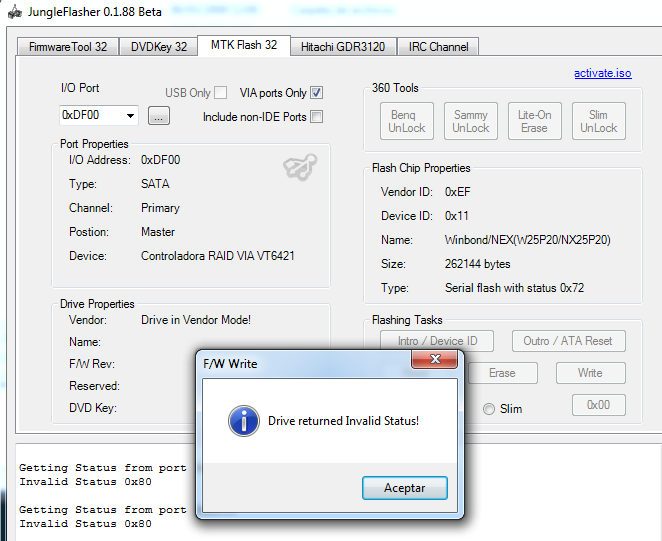Click 'Serial flash with status 0x72' text
The width and height of the screenshot is (662, 541).
(x=514, y=288)
